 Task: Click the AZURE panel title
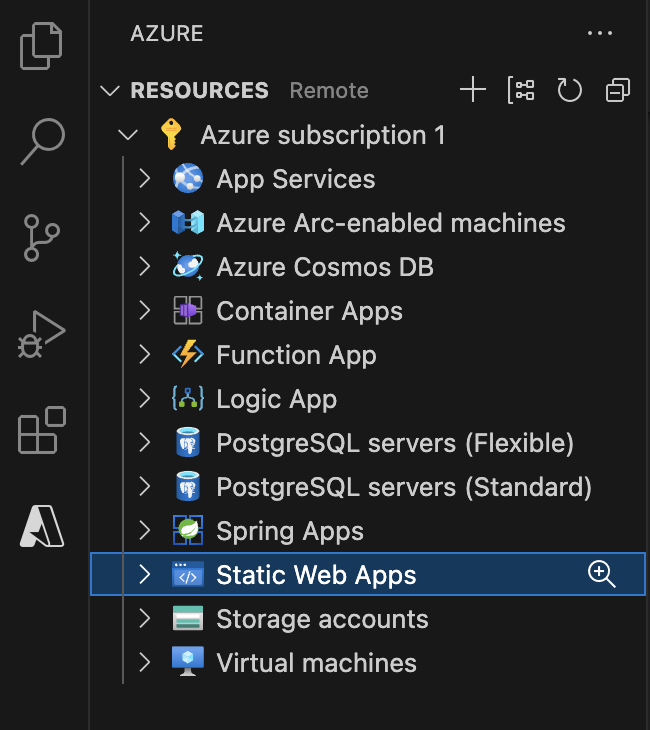point(167,34)
